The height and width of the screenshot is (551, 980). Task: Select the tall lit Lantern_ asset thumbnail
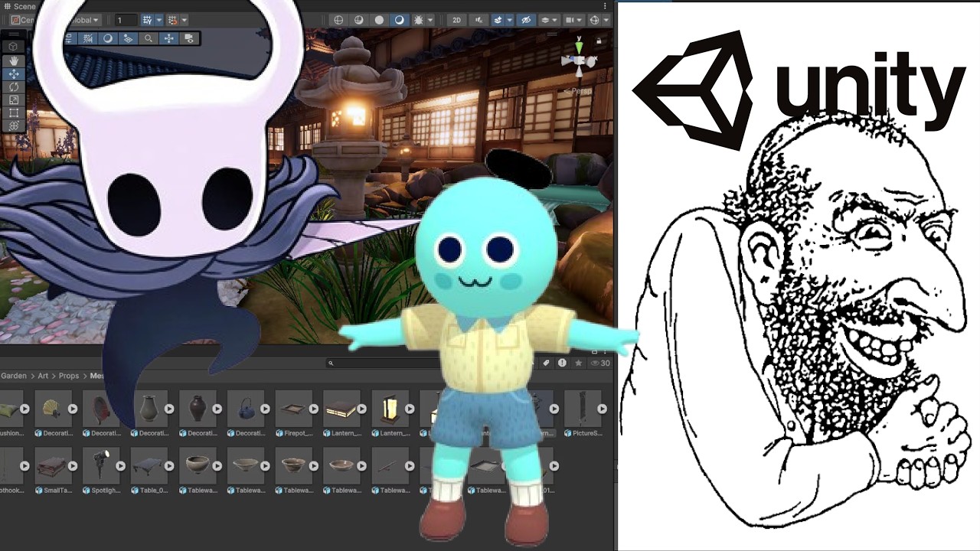389,409
